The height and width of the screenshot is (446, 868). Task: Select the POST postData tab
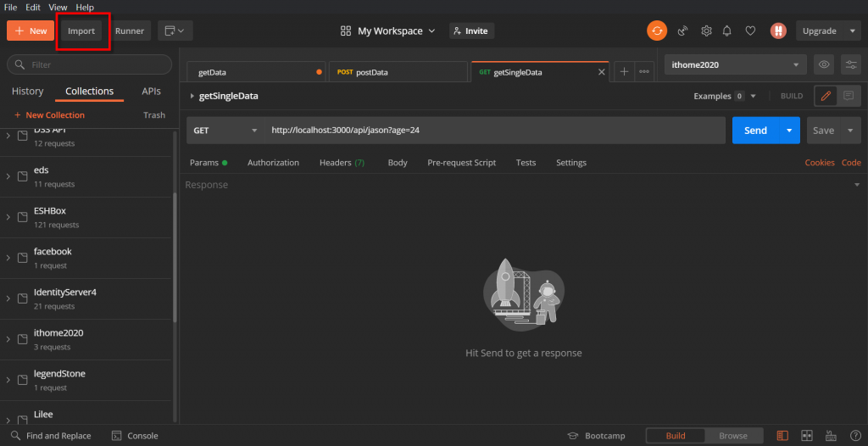tap(398, 72)
